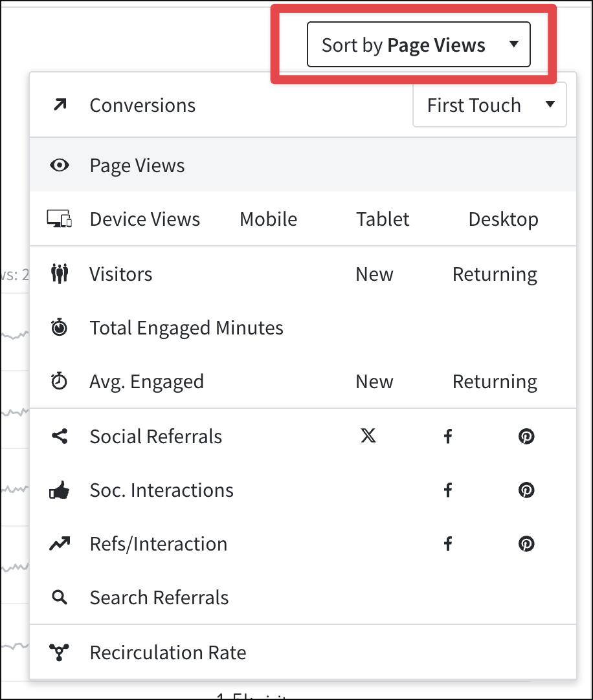Select Conversions sort option
The width and height of the screenshot is (593, 700).
(142, 105)
